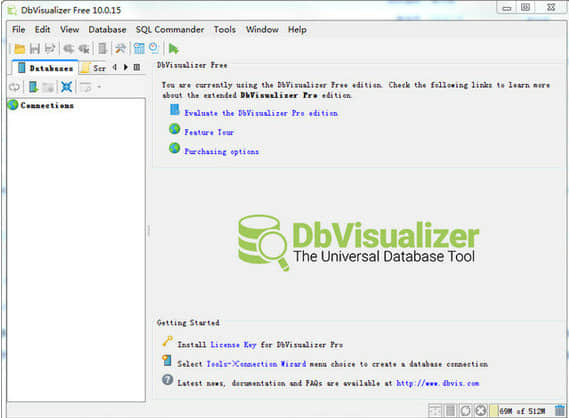This screenshot has width=569, height=418.
Task: Click Evaluate the DbVisualizer Pro edition link
Action: click(261, 113)
